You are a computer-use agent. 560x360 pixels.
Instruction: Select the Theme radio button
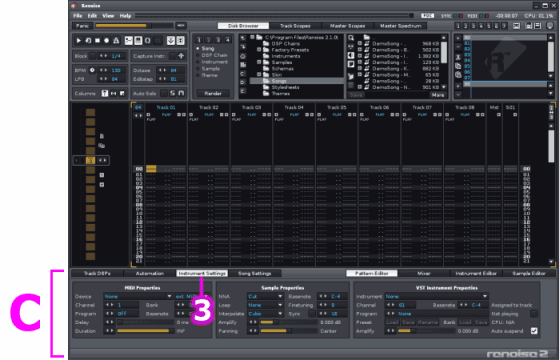coord(198,75)
